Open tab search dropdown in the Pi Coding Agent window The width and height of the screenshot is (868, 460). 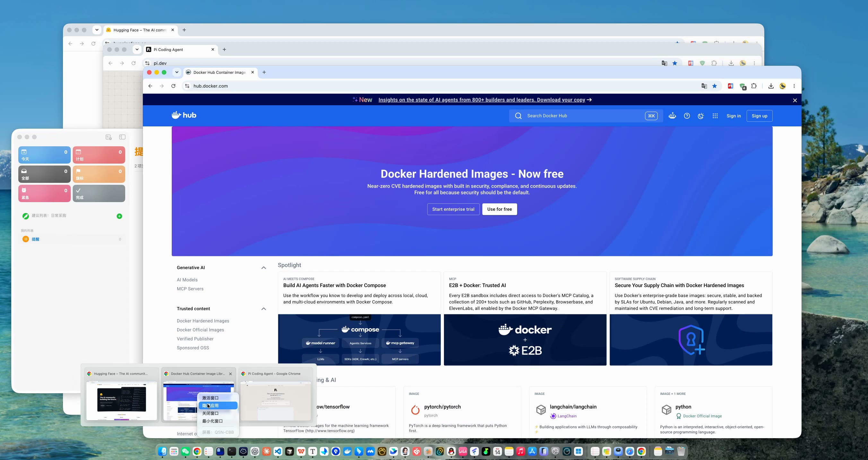tap(137, 49)
